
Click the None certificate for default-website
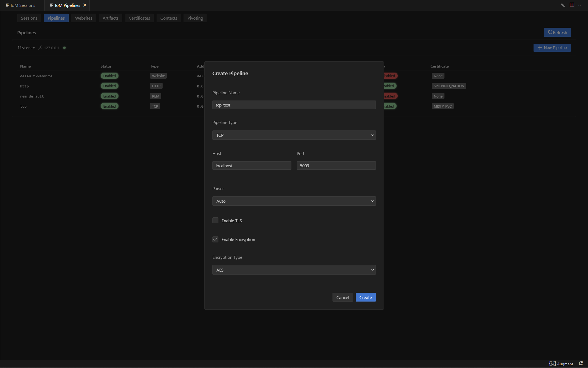tap(438, 76)
